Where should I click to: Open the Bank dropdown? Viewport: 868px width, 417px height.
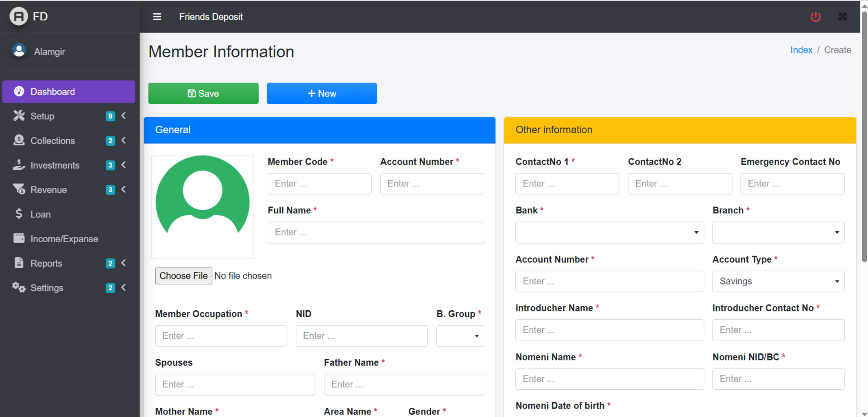[609, 233]
